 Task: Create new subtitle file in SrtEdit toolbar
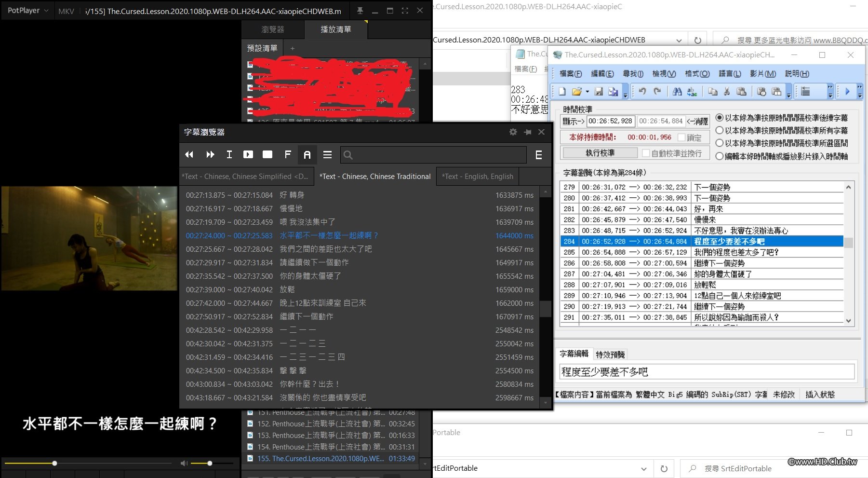pos(562,91)
